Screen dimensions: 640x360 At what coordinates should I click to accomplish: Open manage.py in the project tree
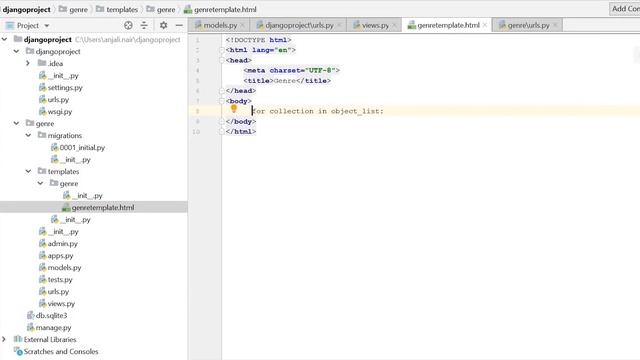coord(53,327)
